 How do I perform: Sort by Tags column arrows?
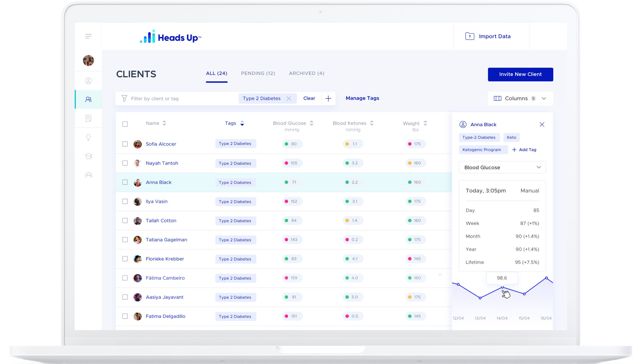pos(242,123)
